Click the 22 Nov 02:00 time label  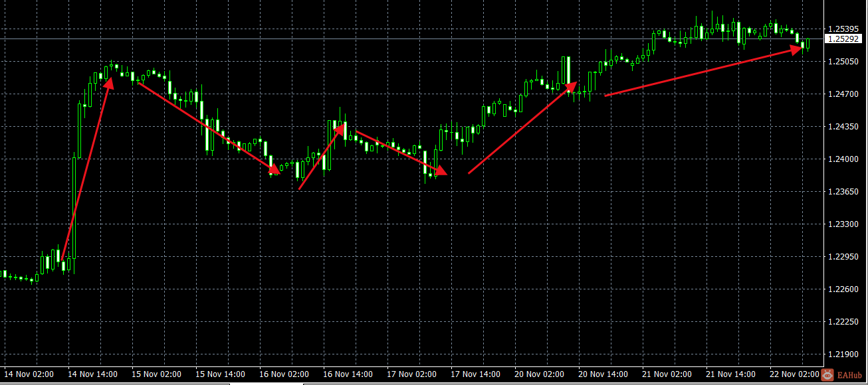click(x=794, y=374)
